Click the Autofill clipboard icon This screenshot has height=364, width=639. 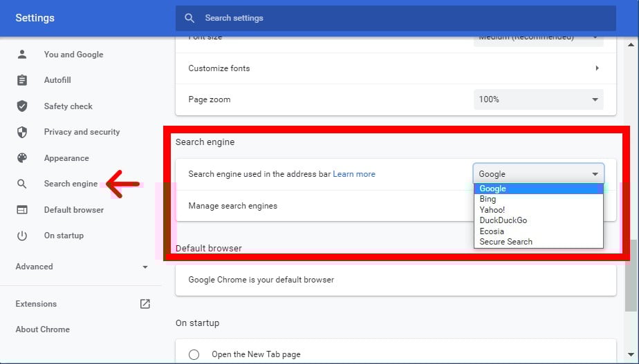pyautogui.click(x=22, y=80)
